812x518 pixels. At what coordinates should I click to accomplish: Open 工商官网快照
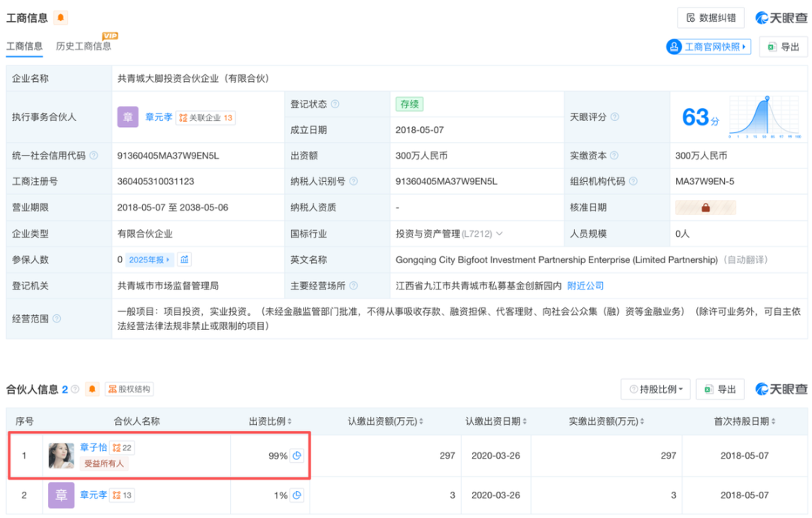point(708,47)
